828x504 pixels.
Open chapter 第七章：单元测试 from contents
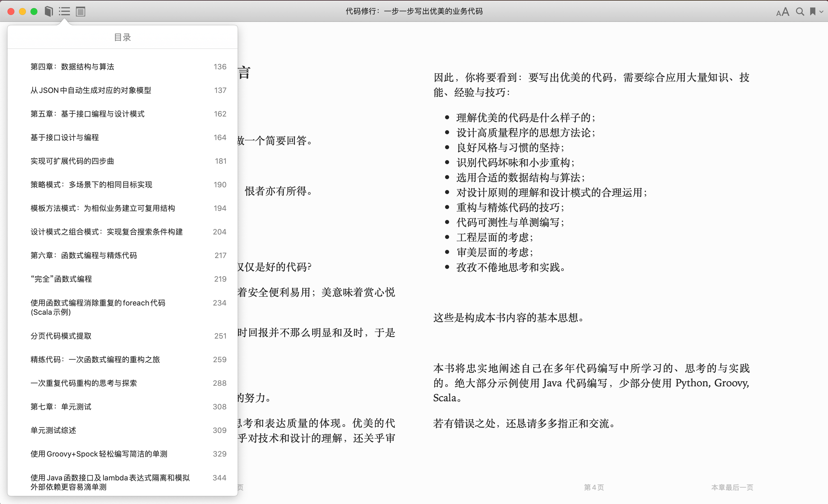[x=60, y=406]
